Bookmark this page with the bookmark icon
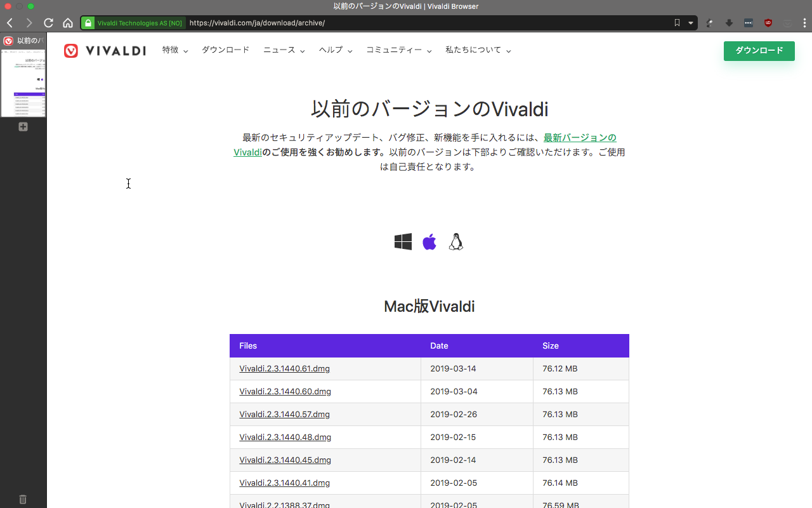Viewport: 812px width, 508px height. click(x=677, y=23)
